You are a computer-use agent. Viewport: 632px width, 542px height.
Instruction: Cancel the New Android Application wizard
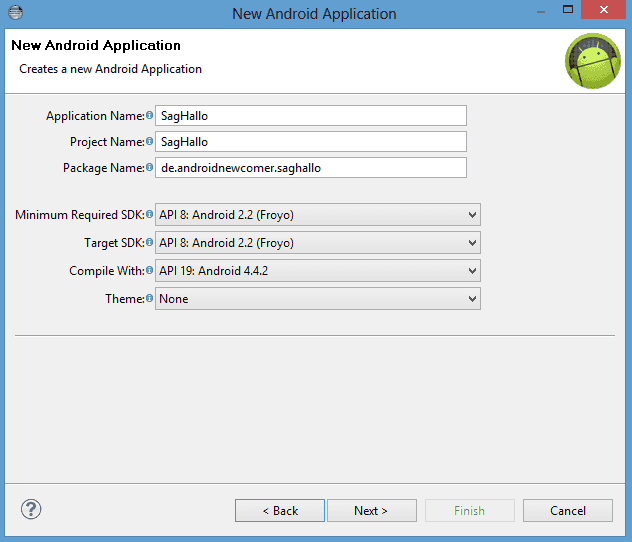click(568, 511)
